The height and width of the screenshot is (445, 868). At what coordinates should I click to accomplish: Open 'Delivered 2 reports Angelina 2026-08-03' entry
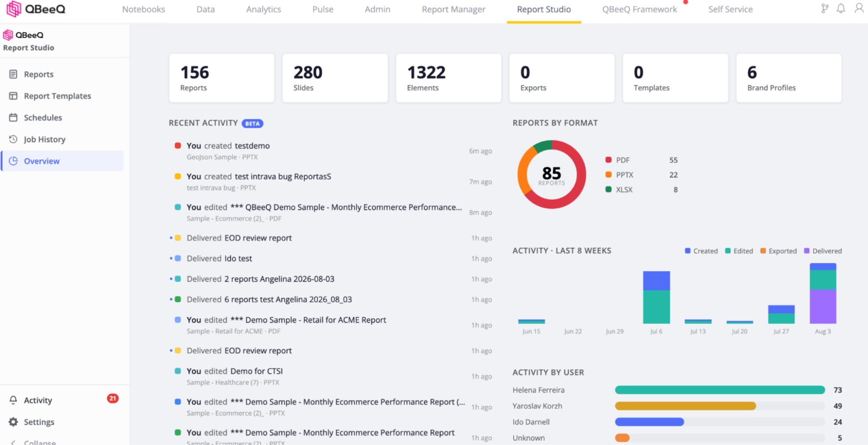coord(332,279)
